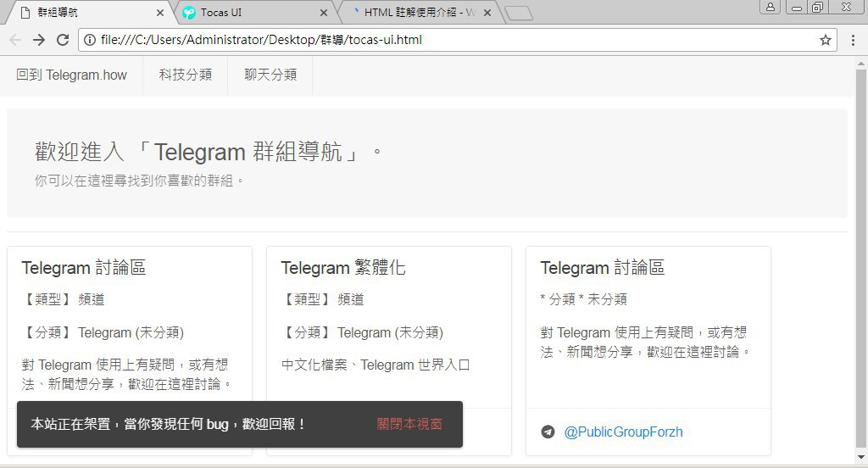Reload the current page
The image size is (868, 468).
tap(63, 40)
